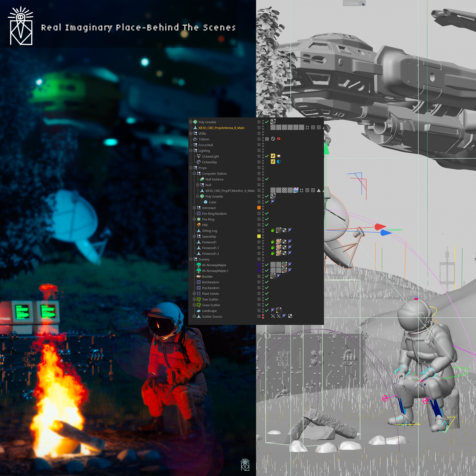The width and height of the screenshot is (476, 476).
Task: Click UVW checker tag on Firewood1.1 row
Action: (284, 247)
